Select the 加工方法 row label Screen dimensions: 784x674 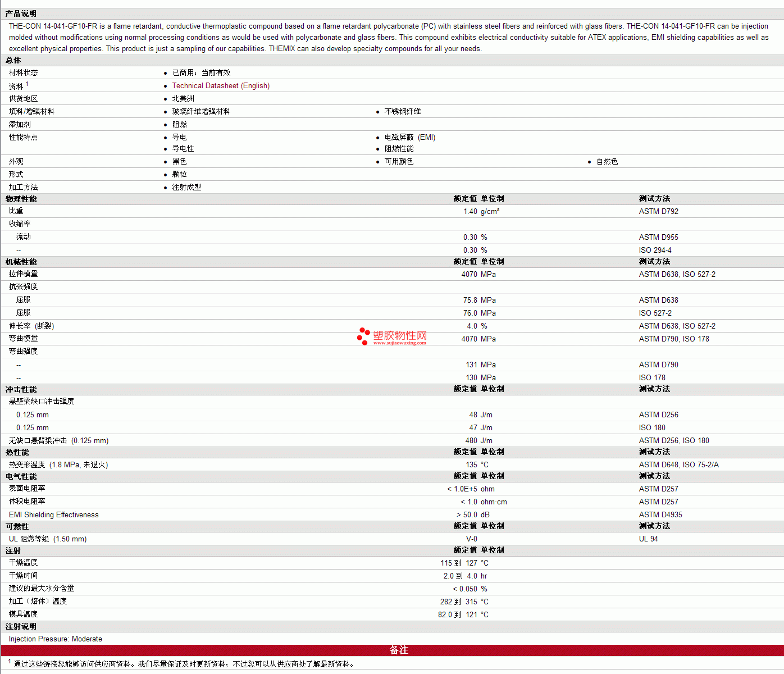[x=23, y=188]
